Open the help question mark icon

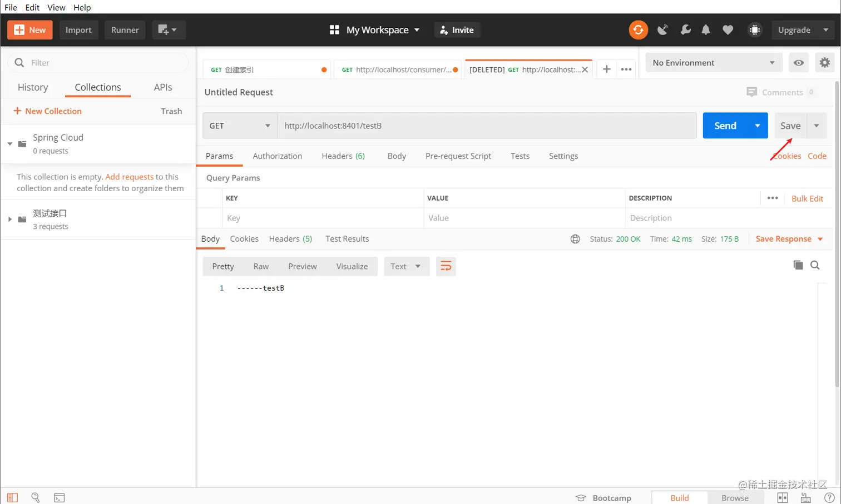coord(829,498)
